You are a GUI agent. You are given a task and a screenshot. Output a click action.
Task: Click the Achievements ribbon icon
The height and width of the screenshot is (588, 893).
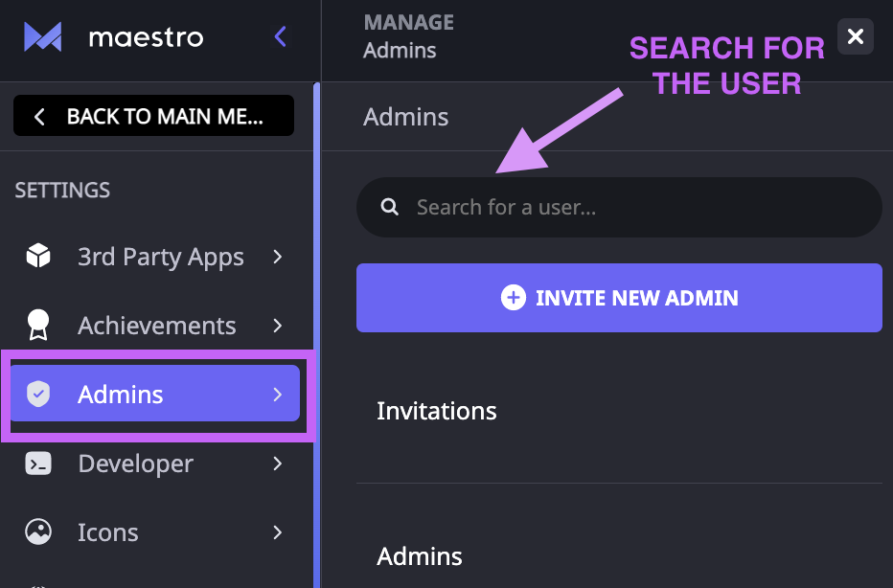click(x=38, y=325)
